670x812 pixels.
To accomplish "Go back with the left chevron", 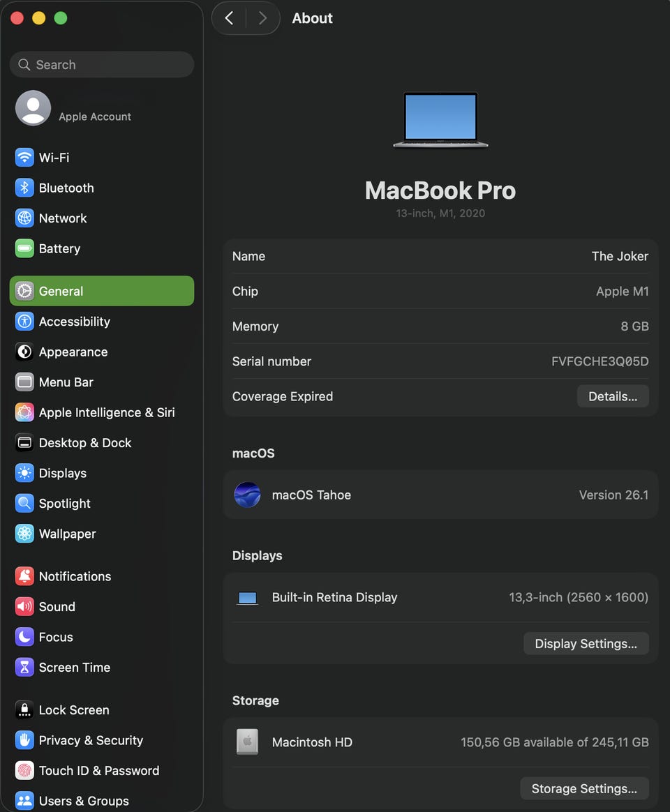I will [x=229, y=18].
